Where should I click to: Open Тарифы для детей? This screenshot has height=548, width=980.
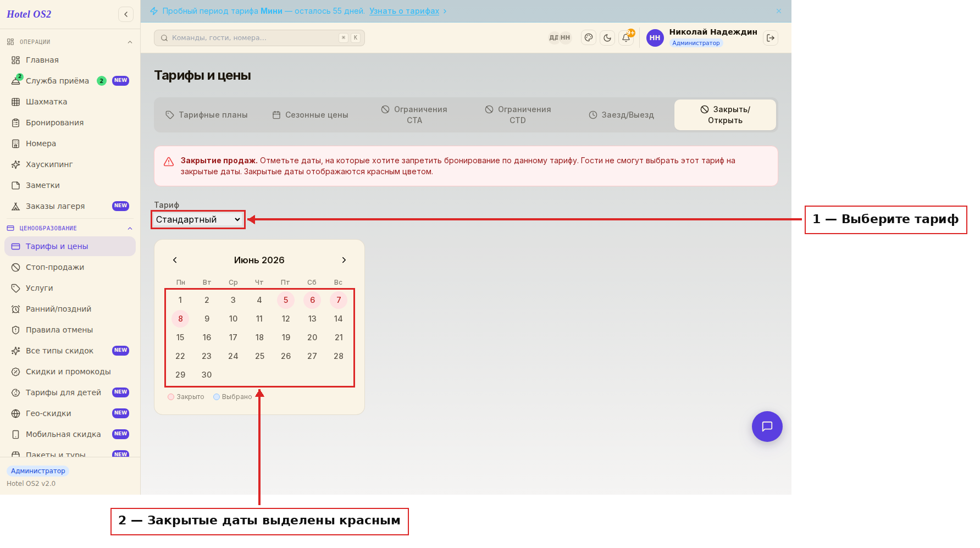(70, 392)
